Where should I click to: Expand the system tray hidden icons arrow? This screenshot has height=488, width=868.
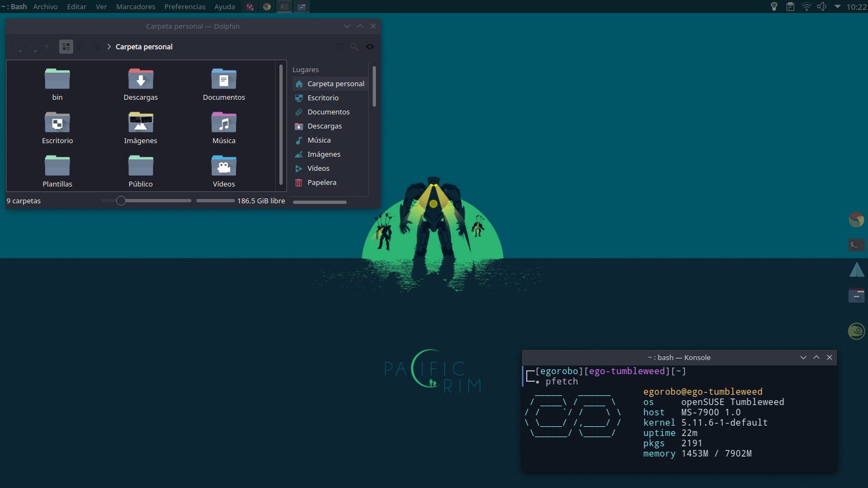837,7
